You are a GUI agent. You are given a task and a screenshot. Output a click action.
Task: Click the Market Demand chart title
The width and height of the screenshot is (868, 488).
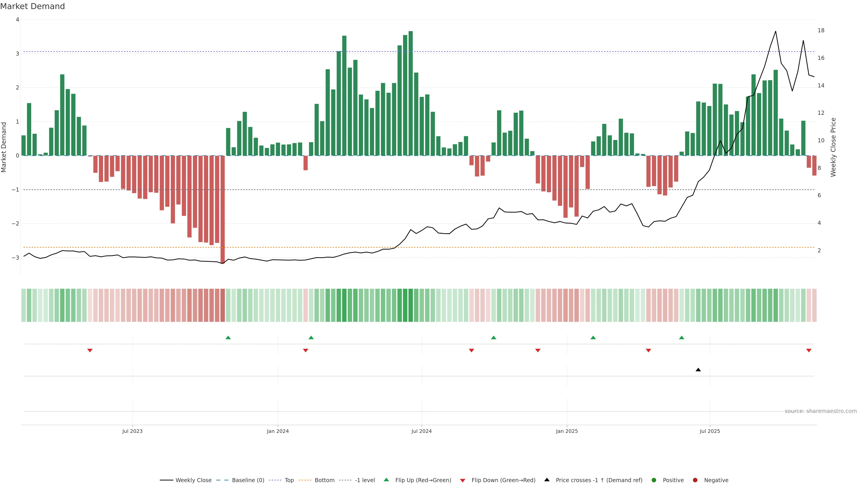32,6
